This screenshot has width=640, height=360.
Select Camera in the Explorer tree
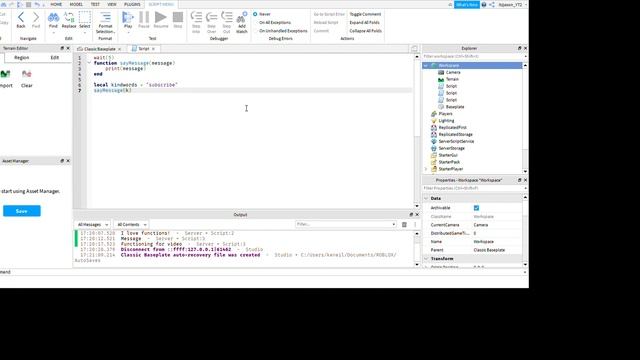[x=453, y=72]
